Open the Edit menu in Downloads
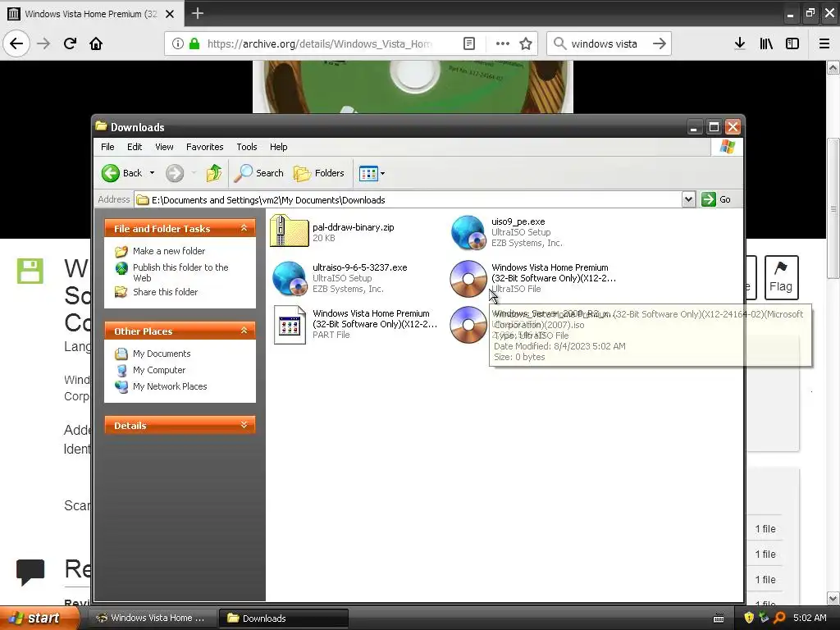The image size is (840, 630). [135, 147]
